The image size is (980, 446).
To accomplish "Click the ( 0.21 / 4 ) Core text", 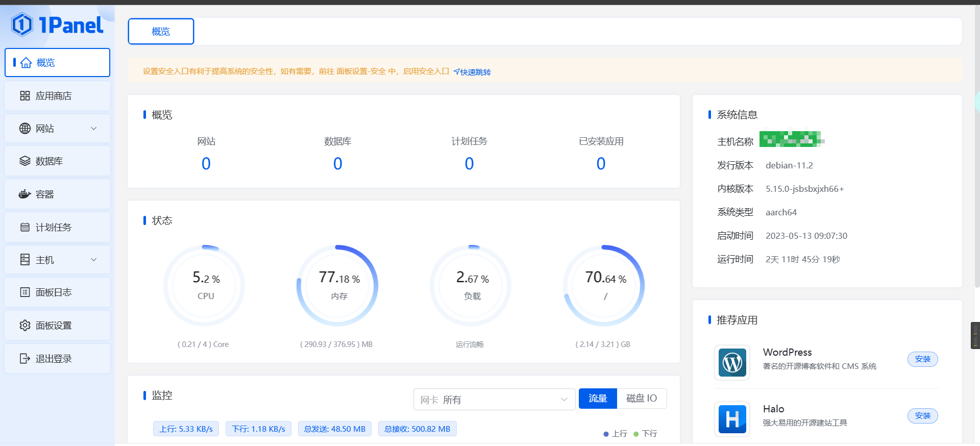I will pos(203,344).
